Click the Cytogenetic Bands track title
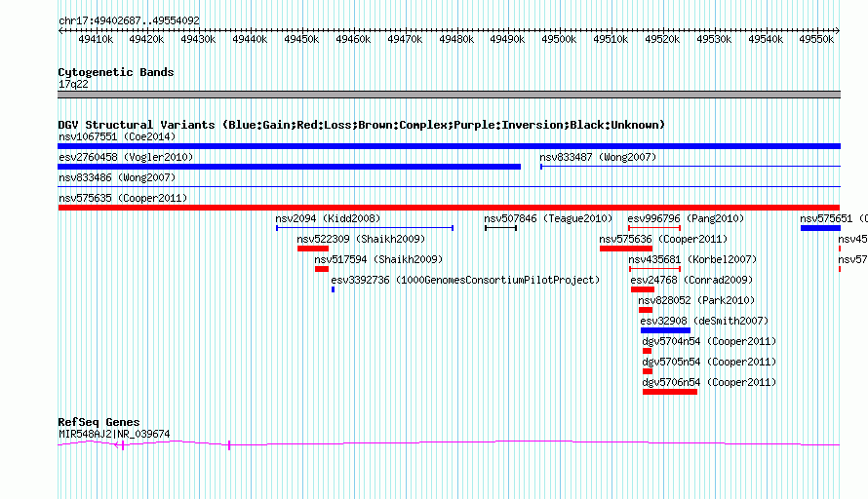The width and height of the screenshot is (868, 499). (116, 72)
